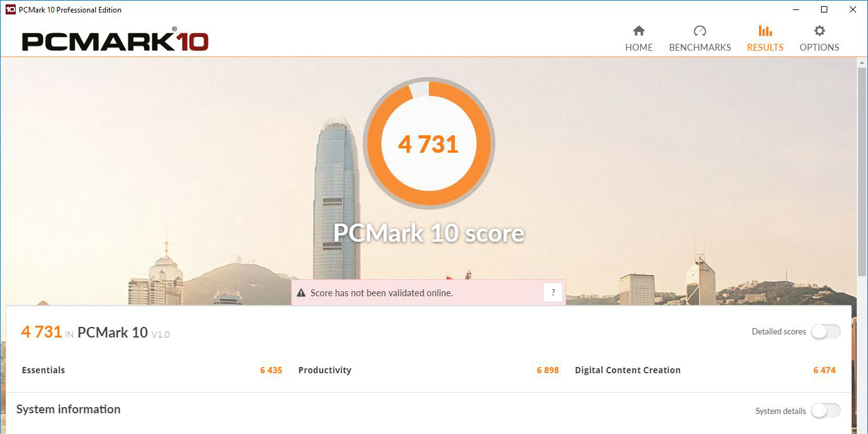Click the question mark help button
868x434 pixels.
553,292
